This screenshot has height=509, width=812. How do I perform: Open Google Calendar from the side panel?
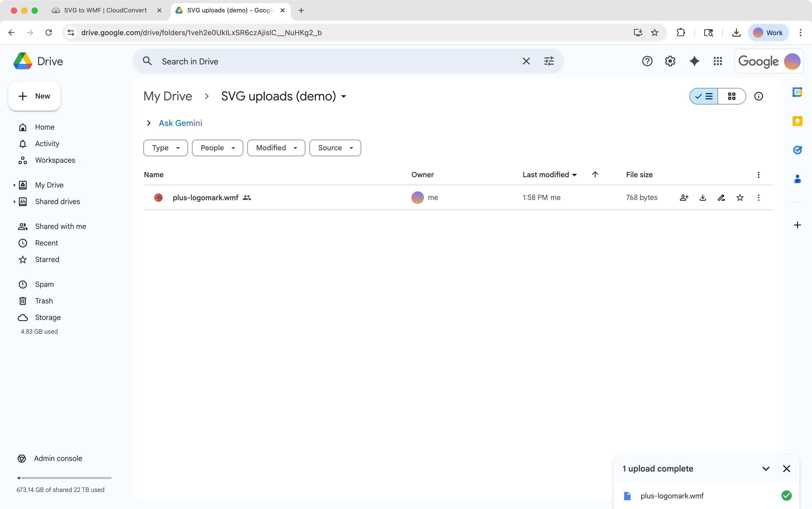(x=798, y=91)
